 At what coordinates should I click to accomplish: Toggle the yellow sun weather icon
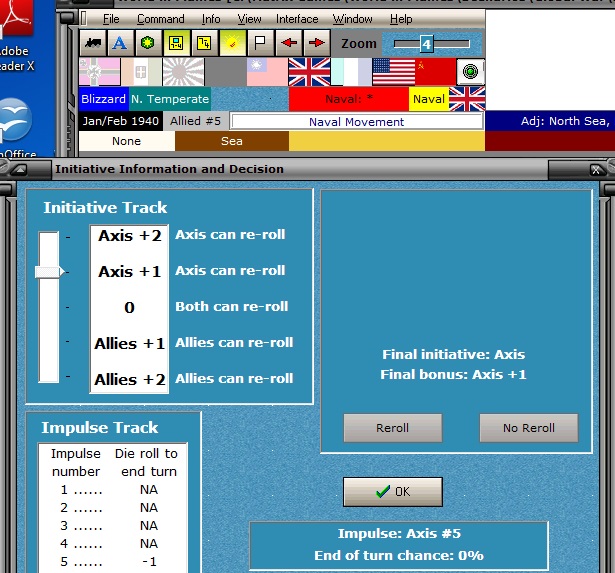232,43
